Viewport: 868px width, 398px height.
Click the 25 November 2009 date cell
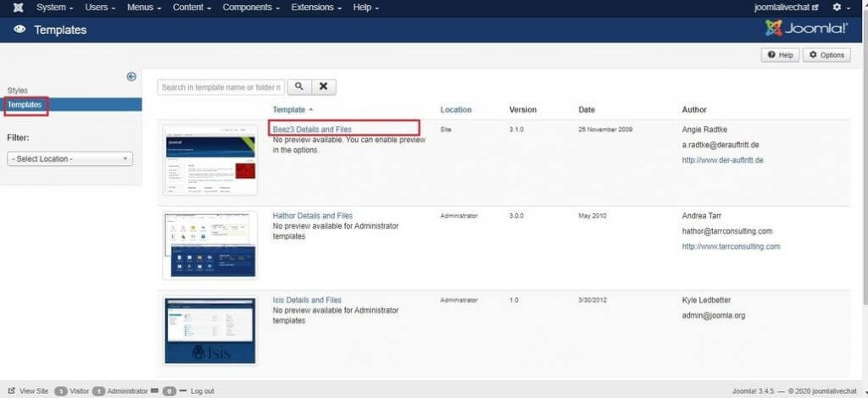(605, 130)
